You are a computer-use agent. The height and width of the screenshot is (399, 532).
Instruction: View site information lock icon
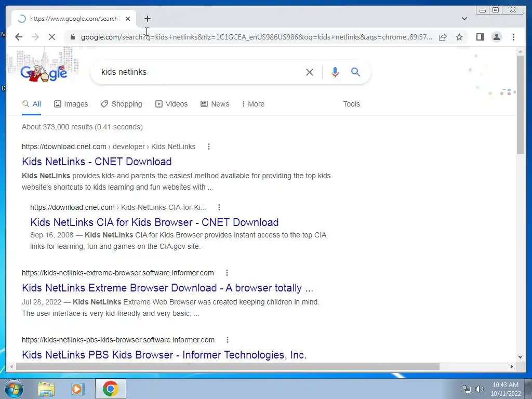[73, 37]
